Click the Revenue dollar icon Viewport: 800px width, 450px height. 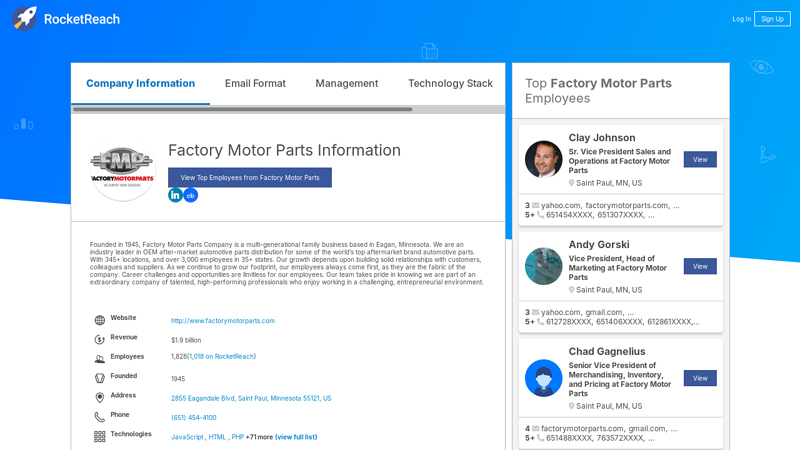point(99,340)
